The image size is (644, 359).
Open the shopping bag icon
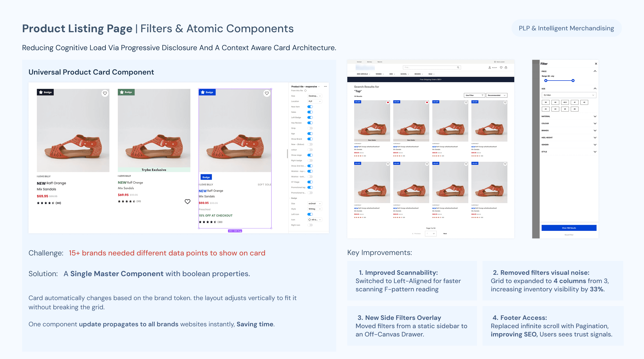pyautogui.click(x=506, y=67)
